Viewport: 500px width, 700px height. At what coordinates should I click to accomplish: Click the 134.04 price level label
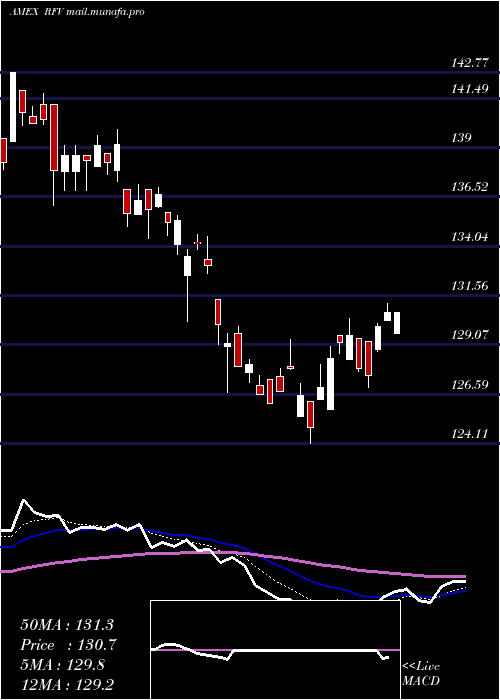[x=470, y=237]
